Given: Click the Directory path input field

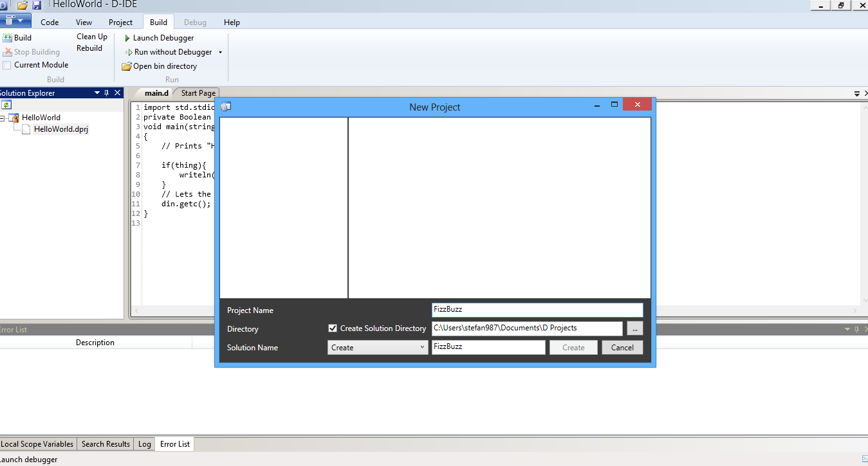Looking at the screenshot, I should click(x=527, y=328).
